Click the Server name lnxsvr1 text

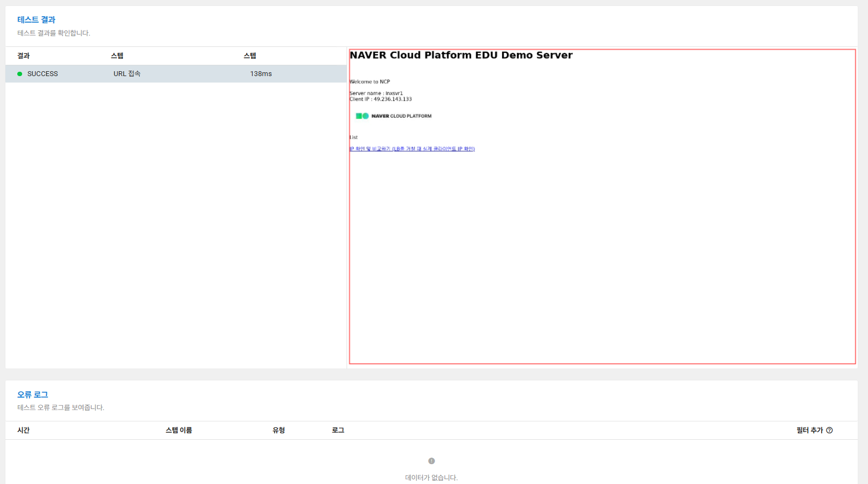[376, 93]
